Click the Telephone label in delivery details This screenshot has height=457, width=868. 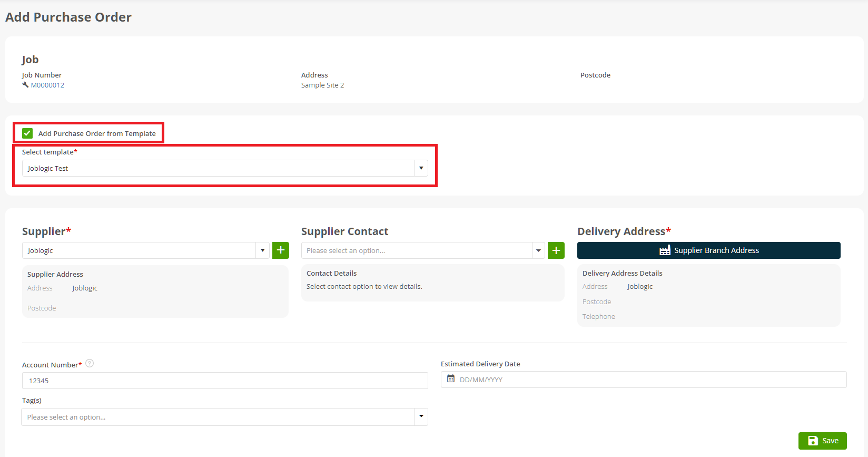point(598,316)
